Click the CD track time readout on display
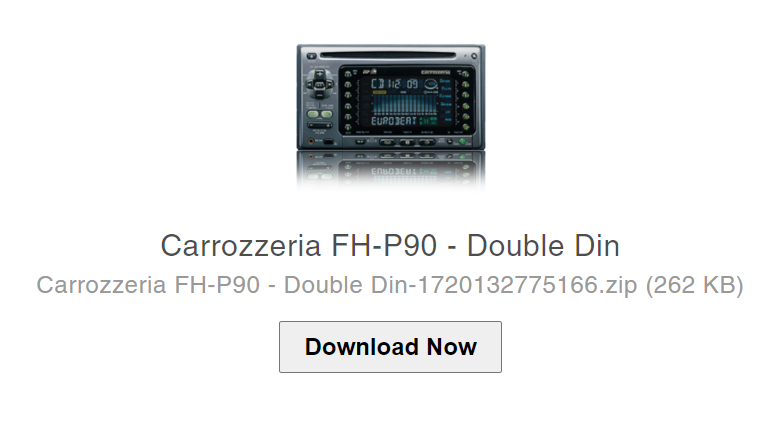The image size is (780, 423). point(395,84)
